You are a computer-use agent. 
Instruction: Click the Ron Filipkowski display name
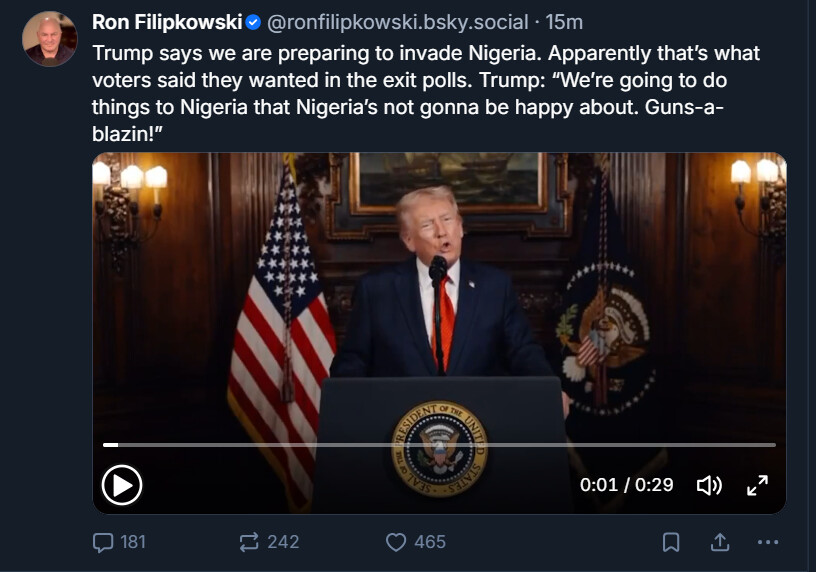point(166,22)
